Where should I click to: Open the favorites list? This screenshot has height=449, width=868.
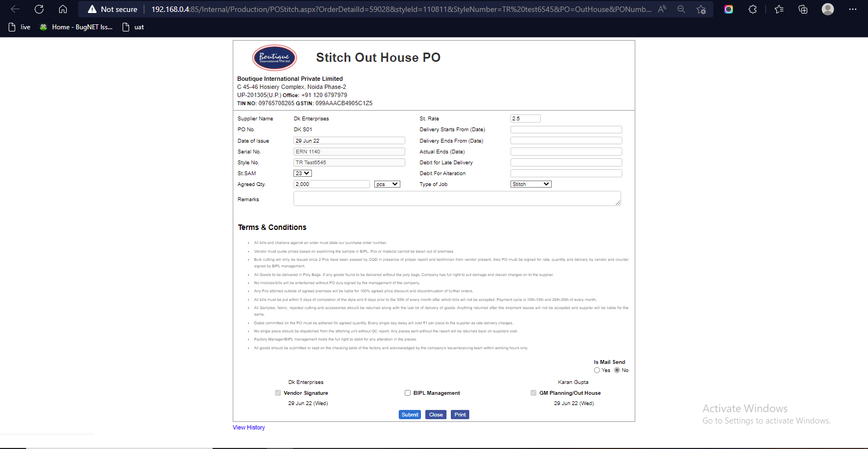point(779,9)
